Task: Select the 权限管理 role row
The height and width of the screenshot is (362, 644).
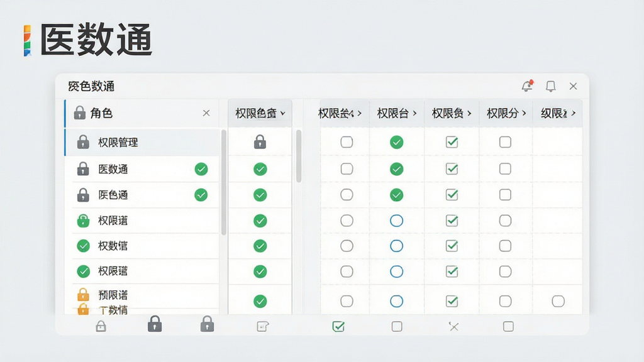Action: [x=142, y=142]
